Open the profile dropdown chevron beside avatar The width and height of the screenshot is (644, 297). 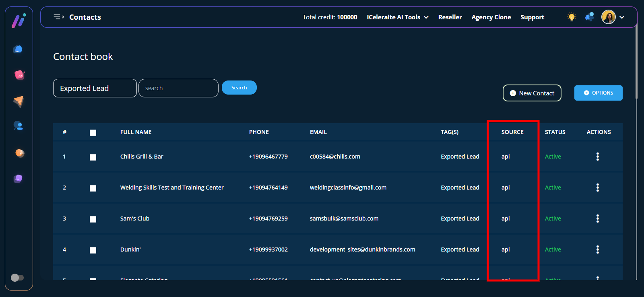[x=622, y=17]
